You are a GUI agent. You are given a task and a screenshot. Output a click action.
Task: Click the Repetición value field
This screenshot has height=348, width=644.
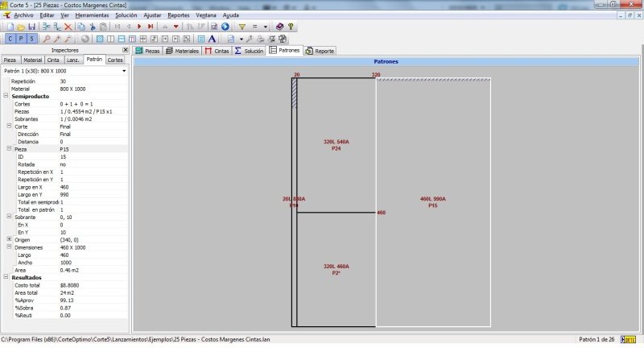(x=89, y=81)
